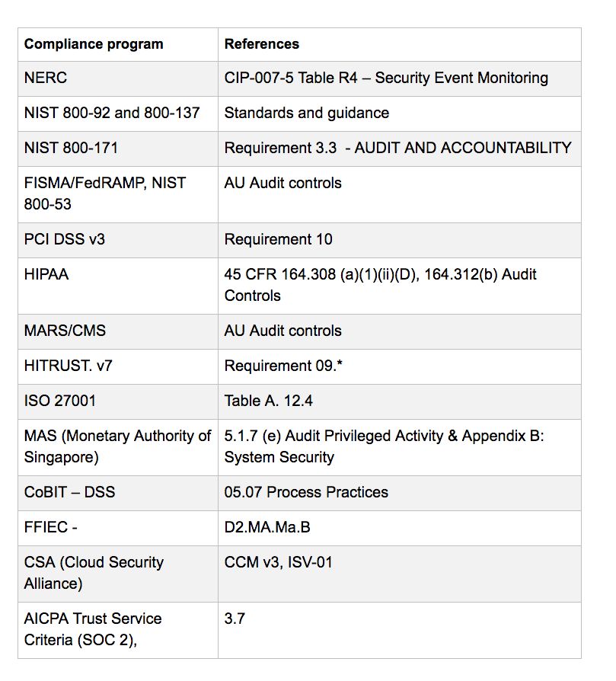Click the Compliance program column header

(x=118, y=45)
